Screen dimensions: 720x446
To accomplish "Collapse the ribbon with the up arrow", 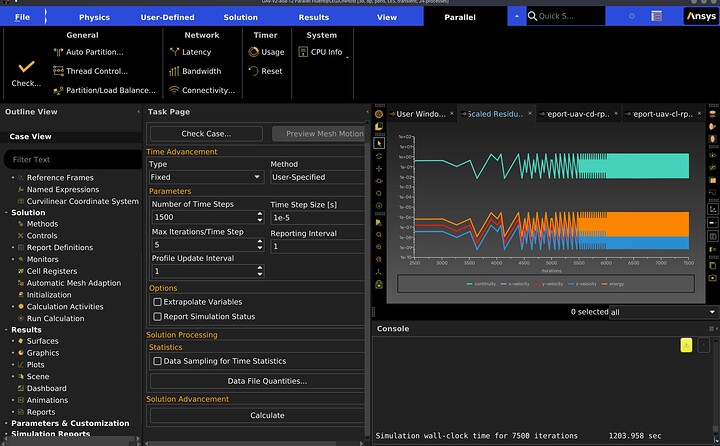I will (x=517, y=16).
